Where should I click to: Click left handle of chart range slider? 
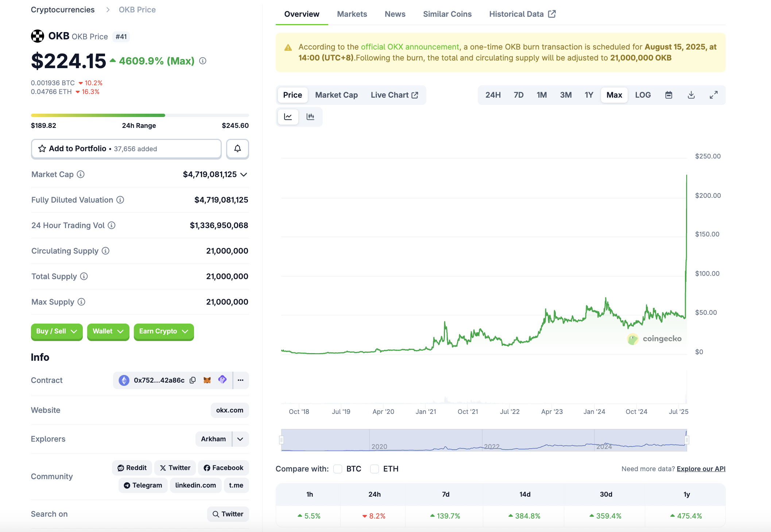(282, 440)
